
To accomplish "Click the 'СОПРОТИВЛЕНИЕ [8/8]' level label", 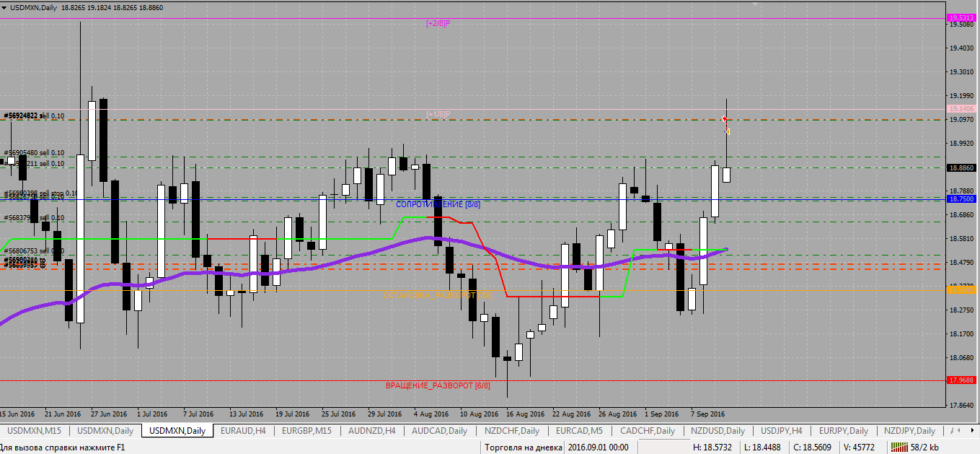I will pos(438,204).
